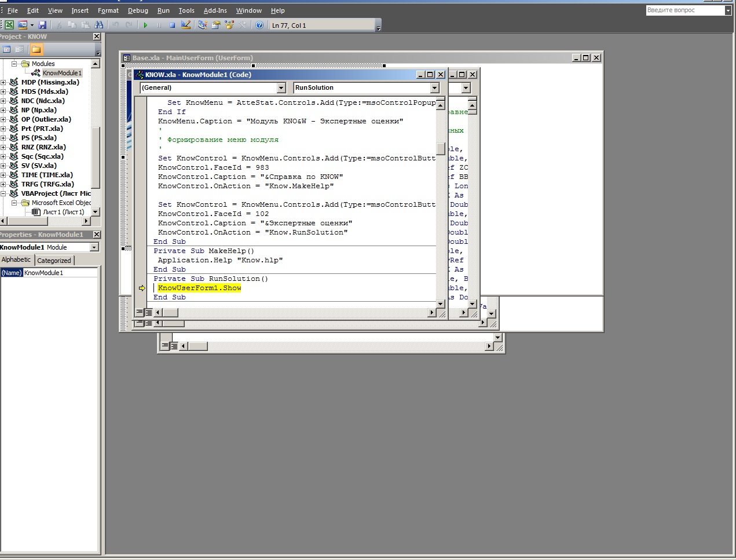
Task: Expand the NDC (Ndc.xla) project
Action: coord(3,101)
